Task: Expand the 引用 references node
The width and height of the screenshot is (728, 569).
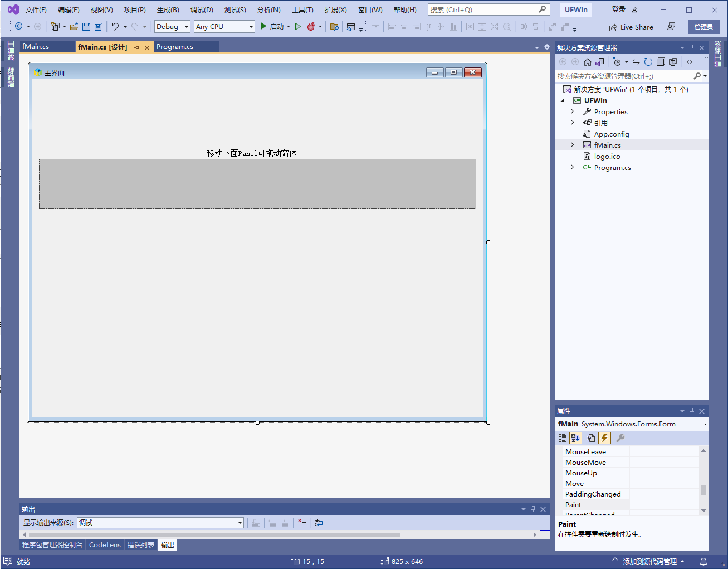Action: pyautogui.click(x=572, y=123)
